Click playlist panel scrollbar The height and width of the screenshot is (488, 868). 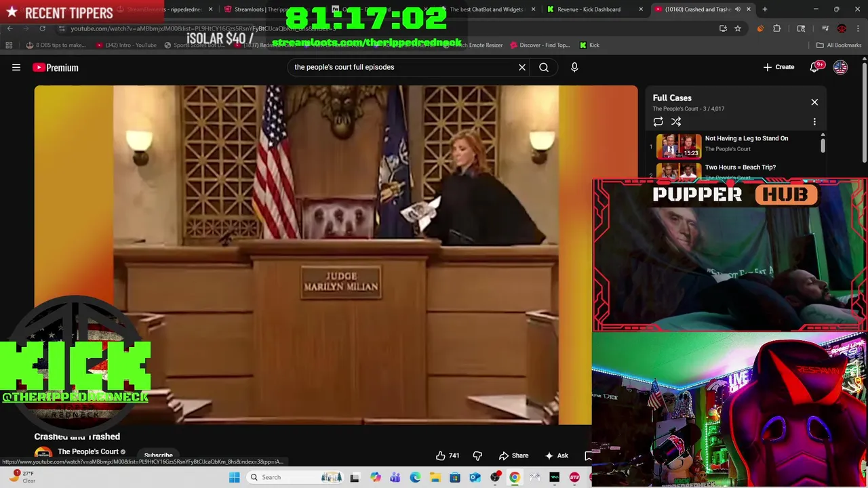pos(823,144)
